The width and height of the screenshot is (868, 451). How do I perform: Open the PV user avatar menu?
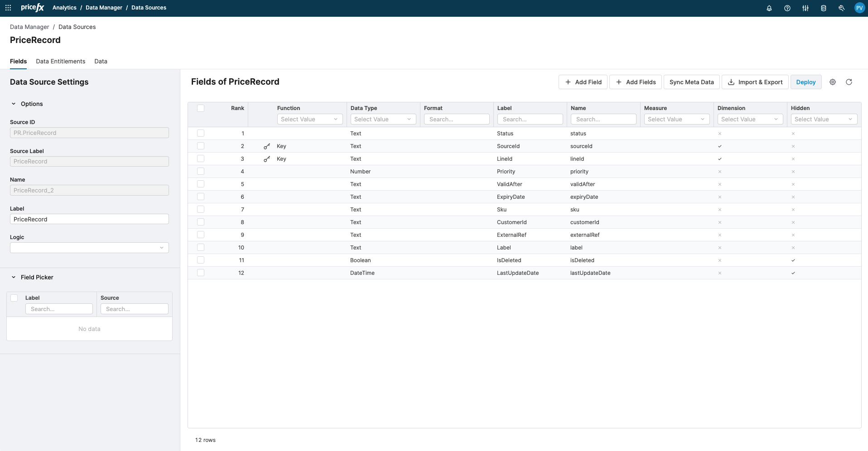[x=859, y=8]
